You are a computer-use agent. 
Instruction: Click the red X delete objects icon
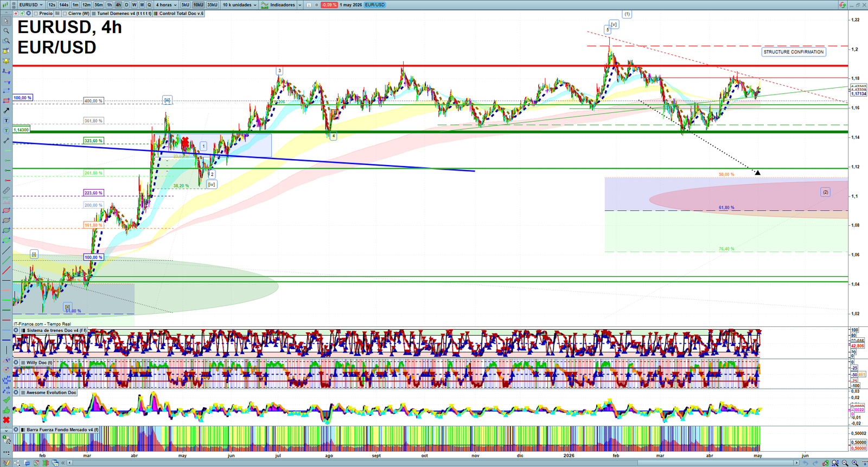coord(6,420)
